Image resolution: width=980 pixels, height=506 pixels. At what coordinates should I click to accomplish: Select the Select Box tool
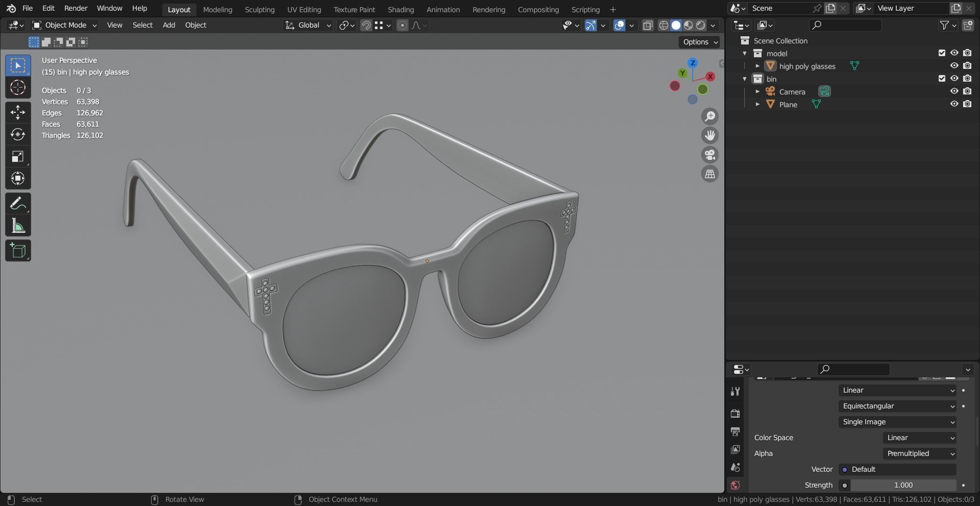pyautogui.click(x=18, y=65)
